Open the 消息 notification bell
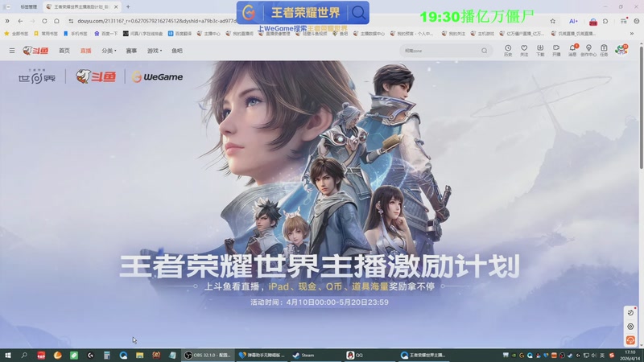This screenshot has height=362, width=644. pyautogui.click(x=572, y=51)
